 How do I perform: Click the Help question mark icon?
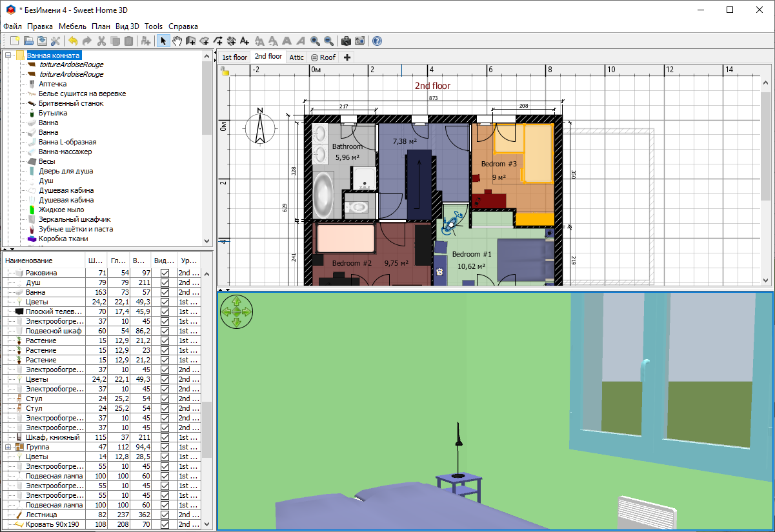[x=377, y=41]
